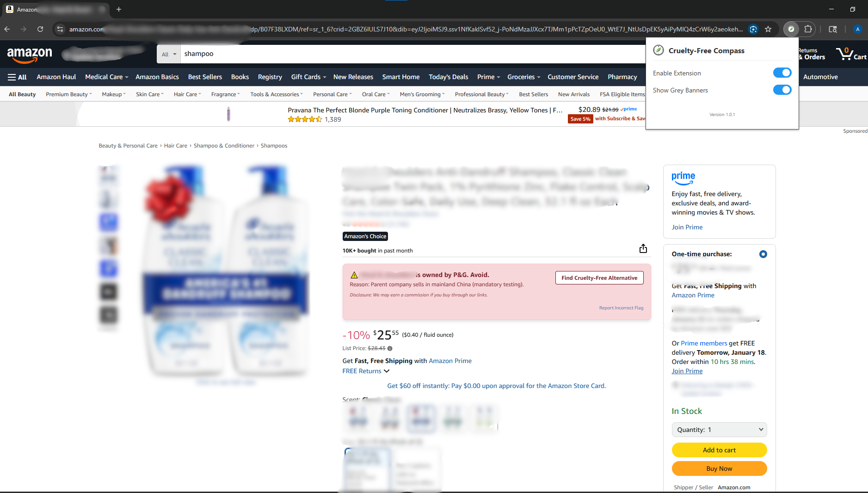Go to Today's Deals
This screenshot has height=493, width=868.
(448, 77)
